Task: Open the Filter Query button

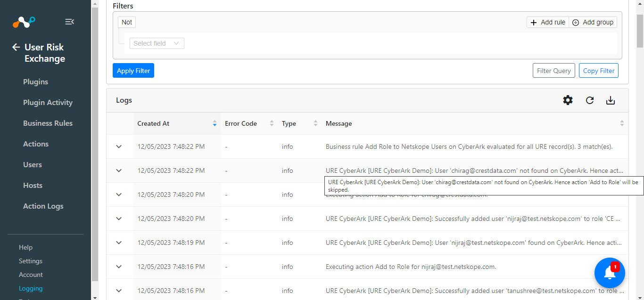Action: tap(554, 71)
